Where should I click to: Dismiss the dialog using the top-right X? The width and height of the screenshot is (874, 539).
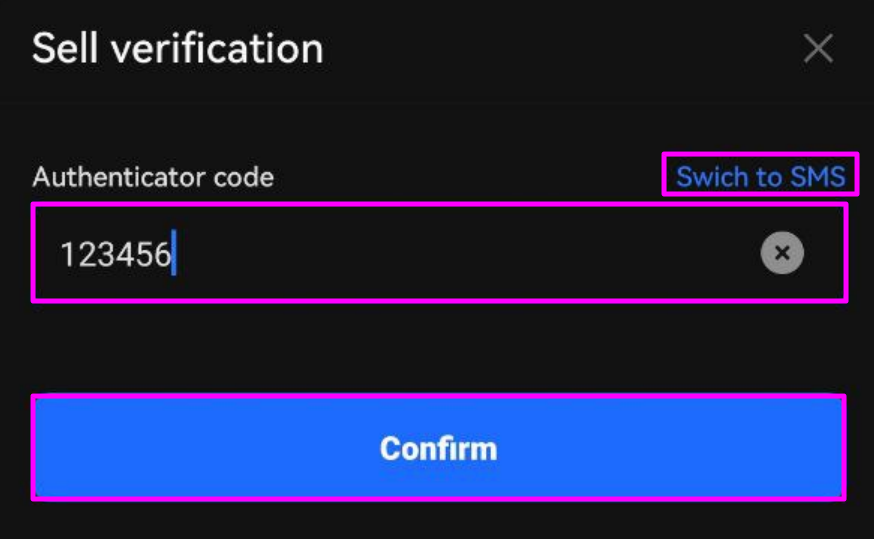[818, 48]
